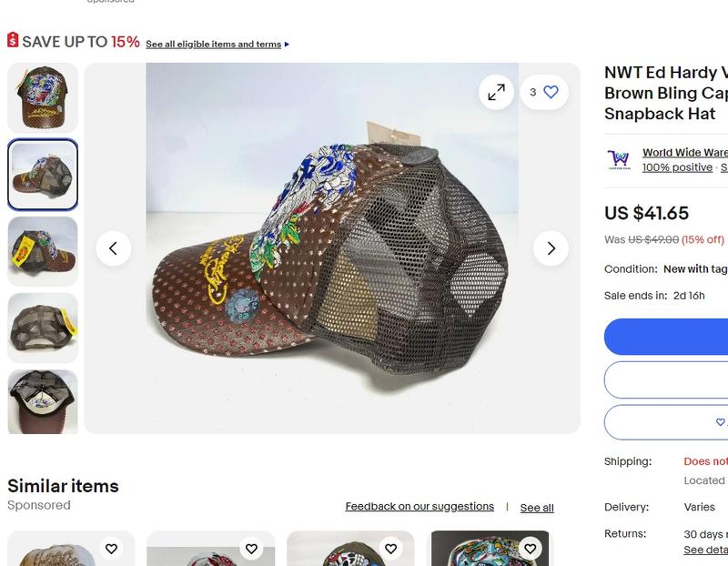The height and width of the screenshot is (566, 728).
Task: Select the third thumbnail showing yellow tag
Action: (43, 251)
